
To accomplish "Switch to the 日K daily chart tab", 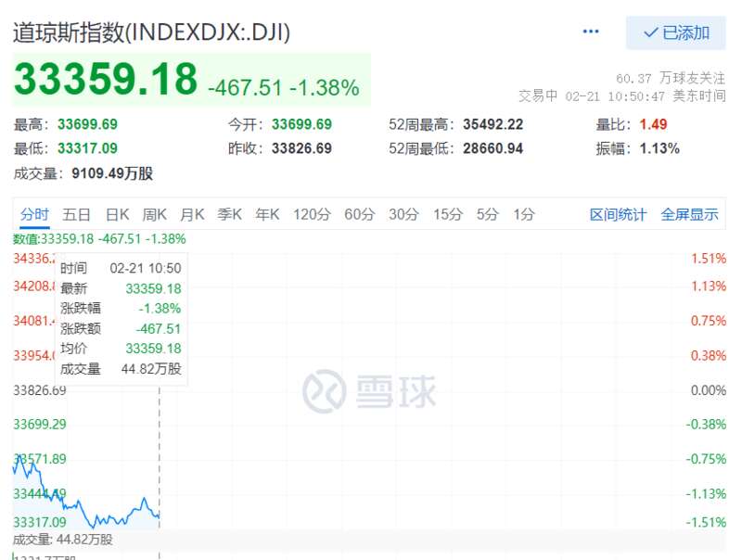I will [118, 215].
